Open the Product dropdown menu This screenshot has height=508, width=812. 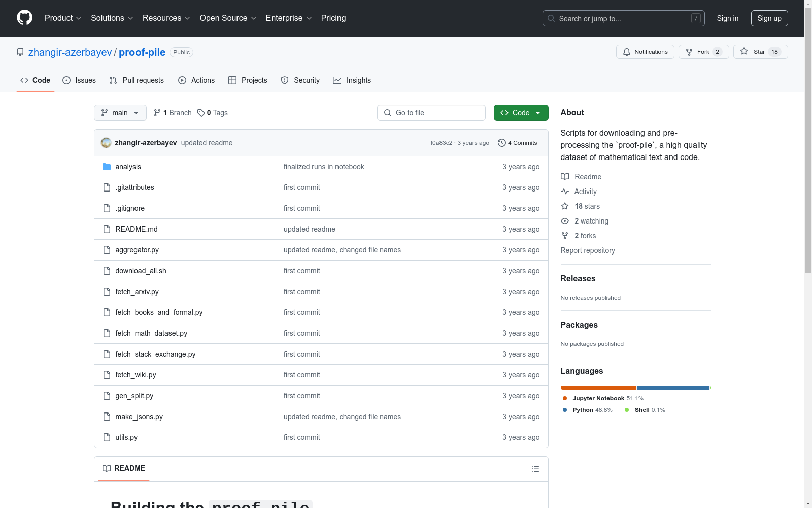[x=63, y=18]
